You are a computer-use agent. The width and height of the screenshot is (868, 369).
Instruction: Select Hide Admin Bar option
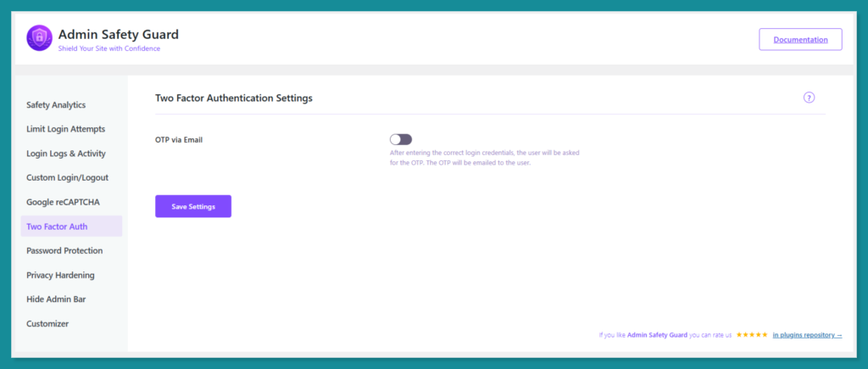[x=56, y=299]
